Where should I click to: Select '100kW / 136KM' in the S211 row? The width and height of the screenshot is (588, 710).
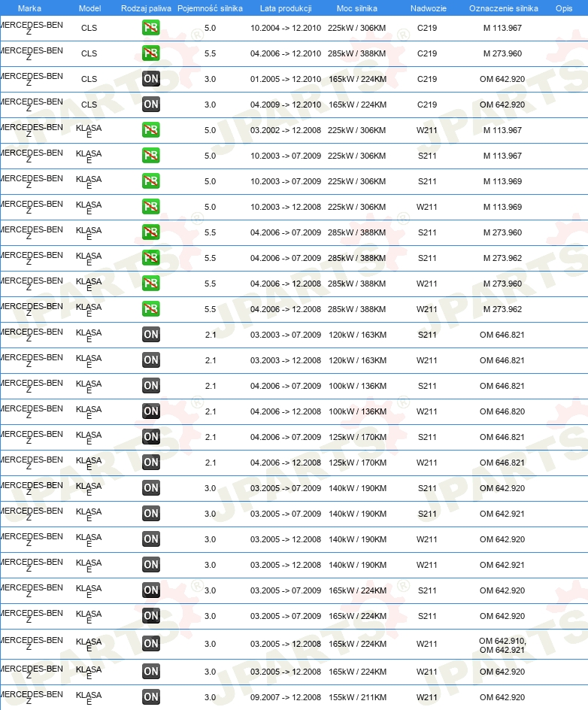[358, 387]
